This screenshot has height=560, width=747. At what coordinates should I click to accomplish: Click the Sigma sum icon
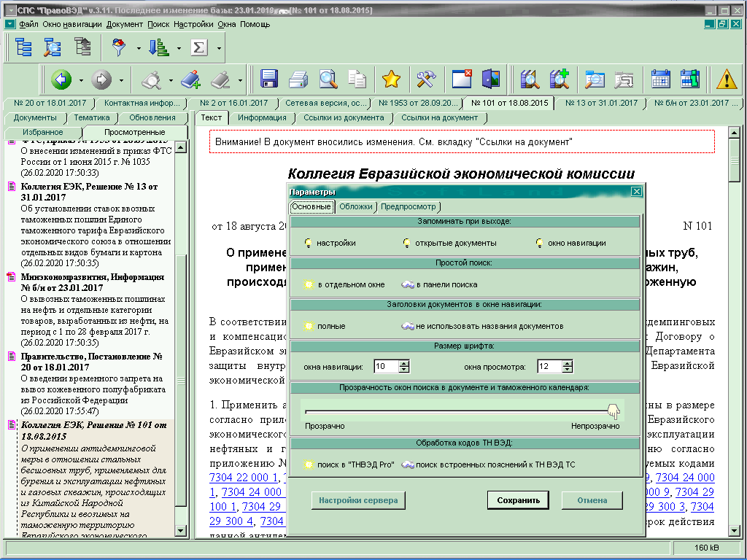(x=199, y=47)
